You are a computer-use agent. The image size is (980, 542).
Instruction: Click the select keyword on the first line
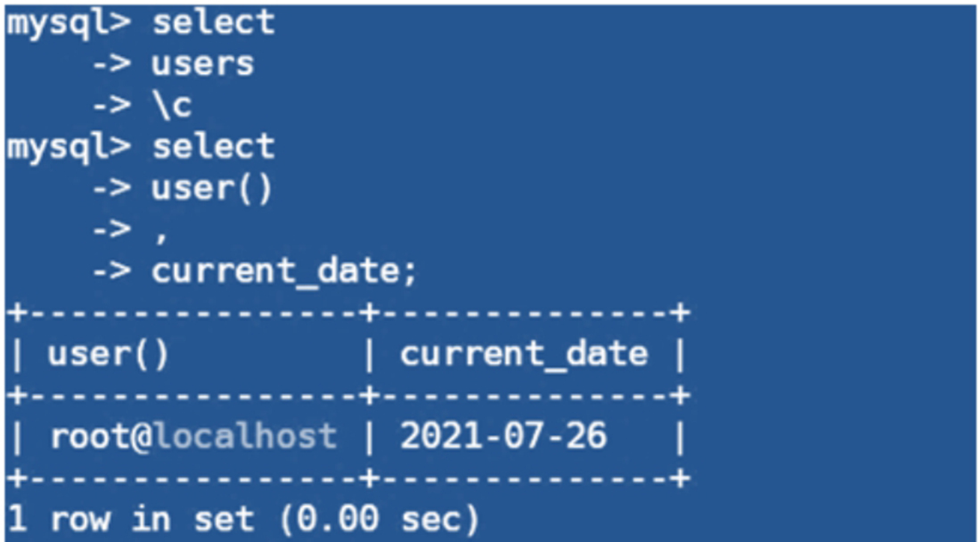(x=213, y=24)
